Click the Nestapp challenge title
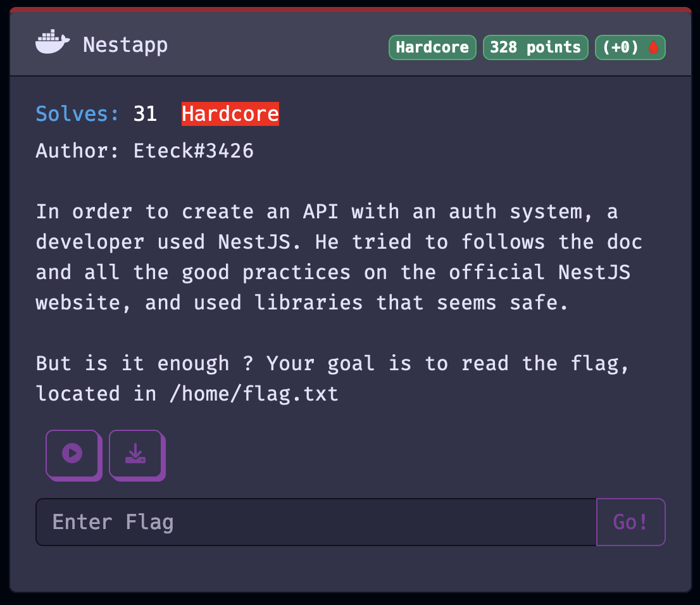This screenshot has width=700, height=605. [125, 45]
